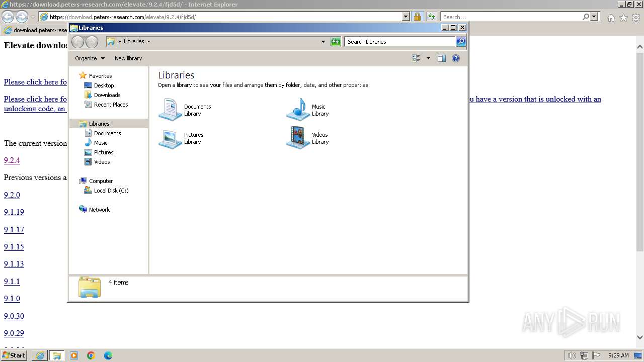This screenshot has height=362, width=644.
Task: Click Internet Explorer forward button
Action: click(x=22, y=17)
